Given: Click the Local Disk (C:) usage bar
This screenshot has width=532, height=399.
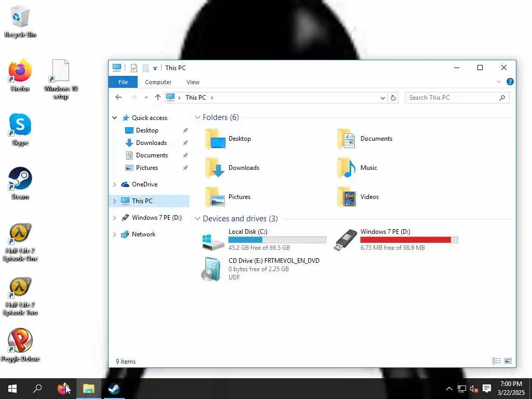Looking at the screenshot, I should pos(277,240).
